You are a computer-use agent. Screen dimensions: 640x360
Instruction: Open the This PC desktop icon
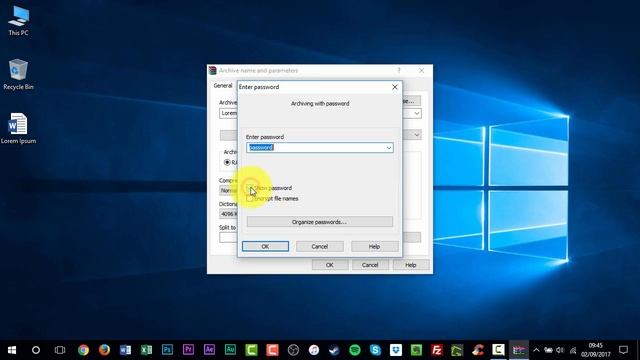coord(18,21)
